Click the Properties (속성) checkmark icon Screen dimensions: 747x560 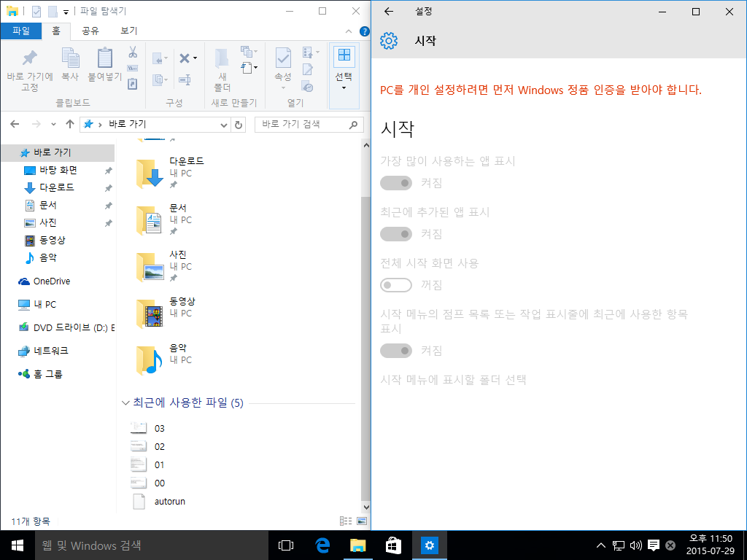[x=283, y=58]
